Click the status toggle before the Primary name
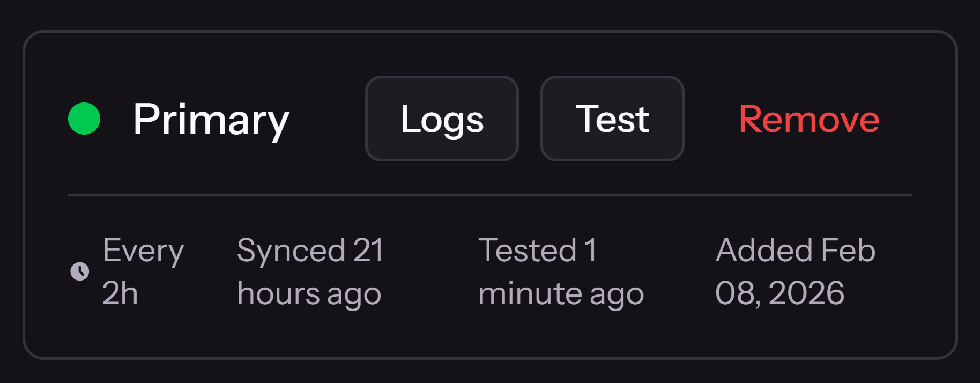The image size is (980, 383). click(83, 119)
